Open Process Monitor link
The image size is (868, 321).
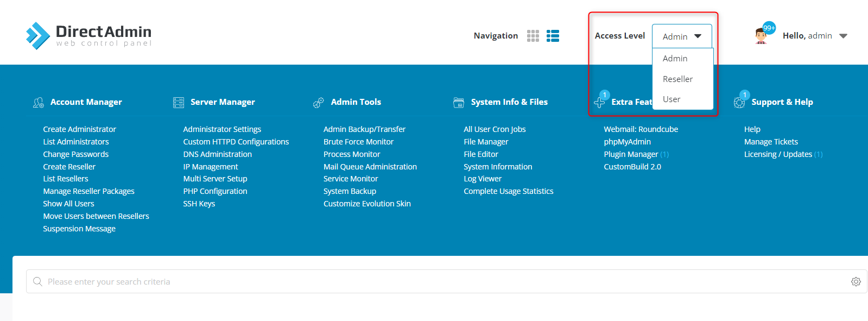[352, 154]
